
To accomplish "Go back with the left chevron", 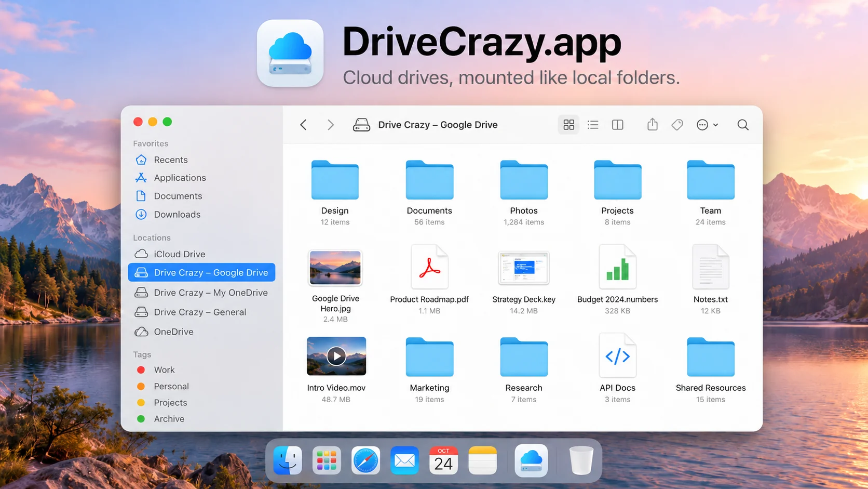I will point(304,125).
